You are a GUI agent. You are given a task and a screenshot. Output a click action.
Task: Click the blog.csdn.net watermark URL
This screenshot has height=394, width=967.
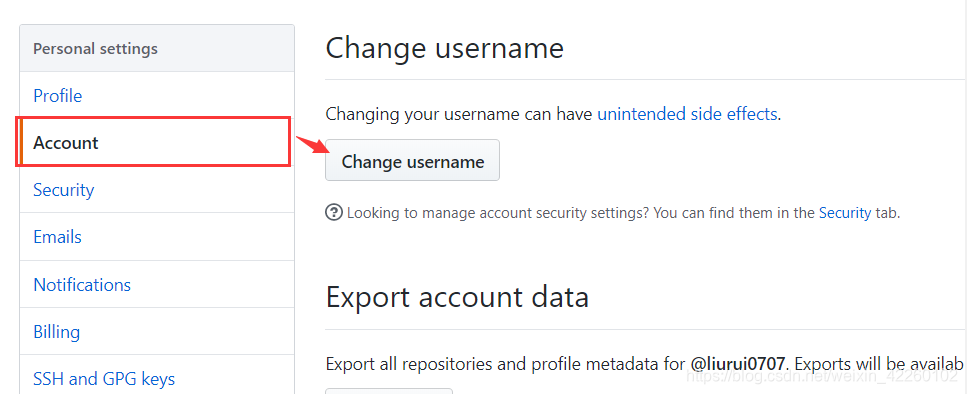click(x=823, y=375)
